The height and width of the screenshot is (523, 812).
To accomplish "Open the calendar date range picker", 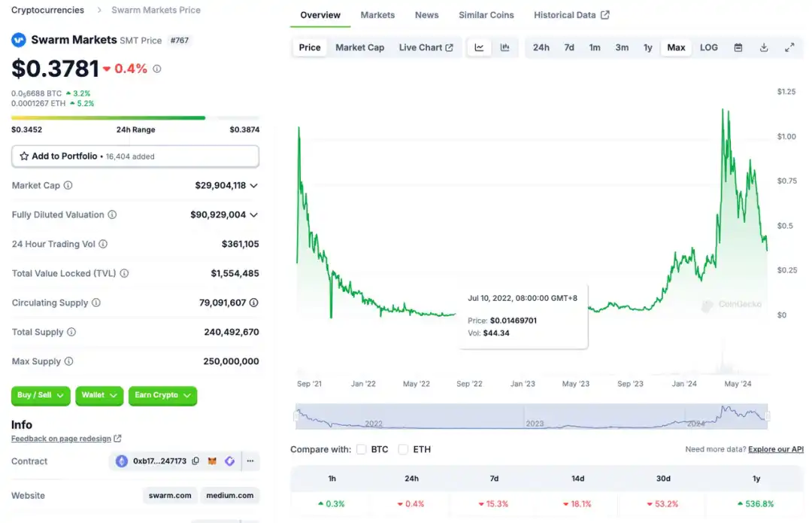I will (738, 47).
